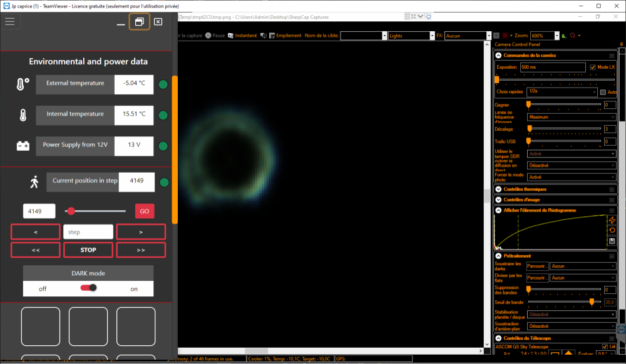Screen dimensions: 626x364
Task: Enable the Auto exposure checkbox
Action: (x=603, y=92)
